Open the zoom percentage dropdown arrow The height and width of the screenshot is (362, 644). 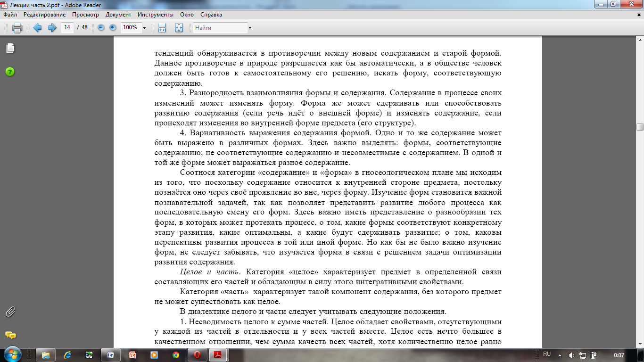(144, 28)
